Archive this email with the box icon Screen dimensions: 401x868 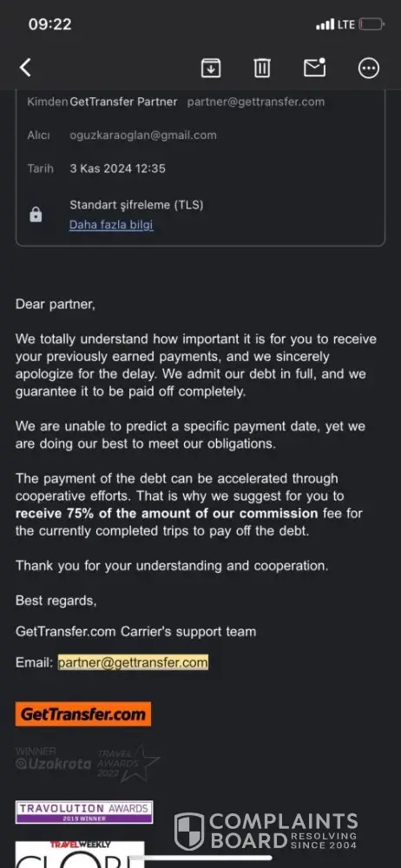210,68
